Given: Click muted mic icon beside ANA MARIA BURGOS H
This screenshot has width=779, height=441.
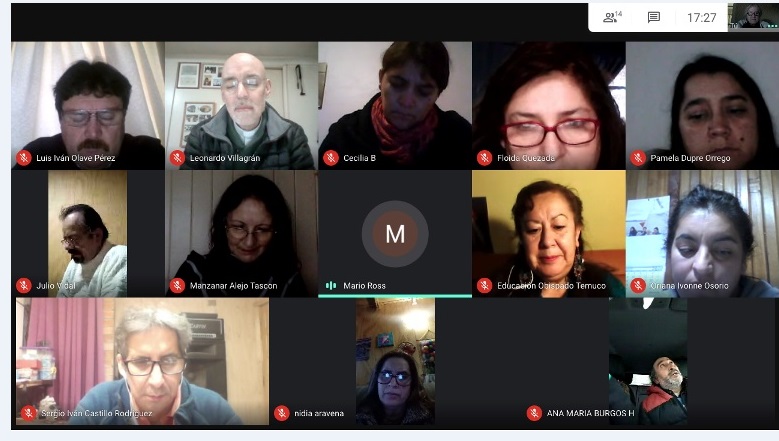Looking at the screenshot, I should [x=534, y=413].
